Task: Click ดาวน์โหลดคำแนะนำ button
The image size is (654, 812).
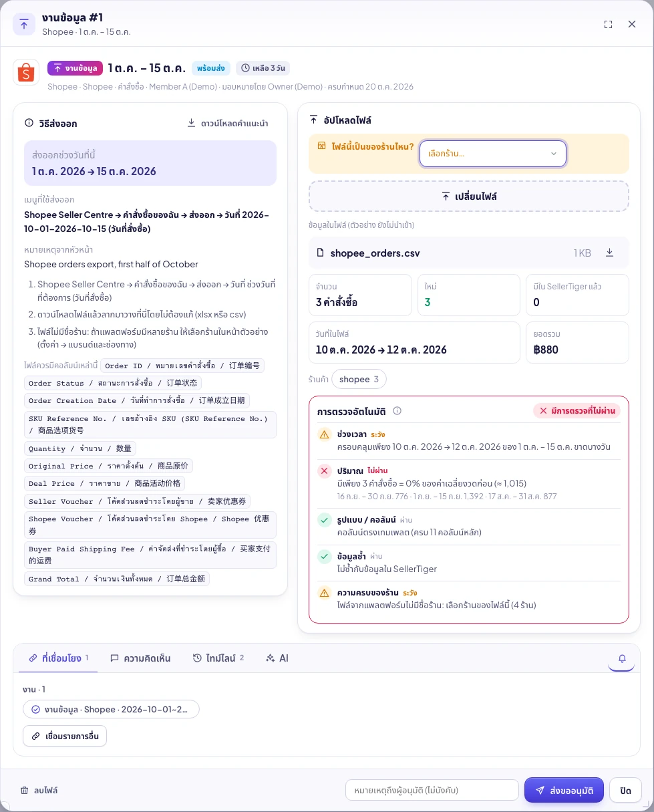Action: pyautogui.click(x=228, y=124)
